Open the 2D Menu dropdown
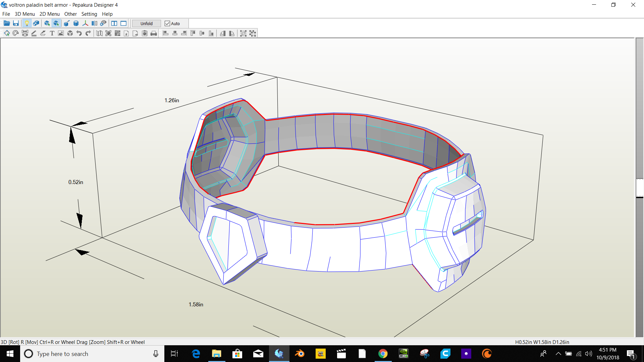Viewport: 644px width, 362px height. click(x=49, y=14)
